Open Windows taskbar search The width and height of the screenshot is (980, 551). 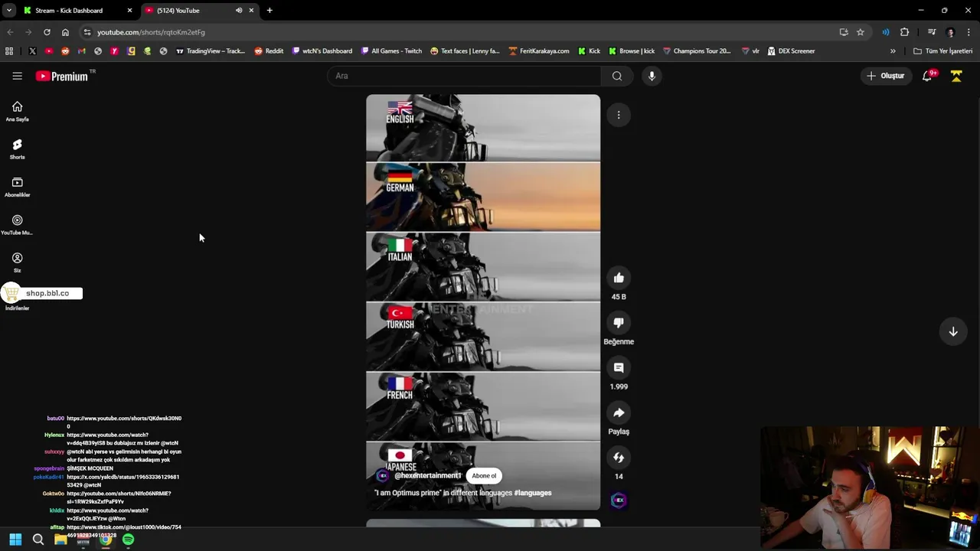pos(38,540)
